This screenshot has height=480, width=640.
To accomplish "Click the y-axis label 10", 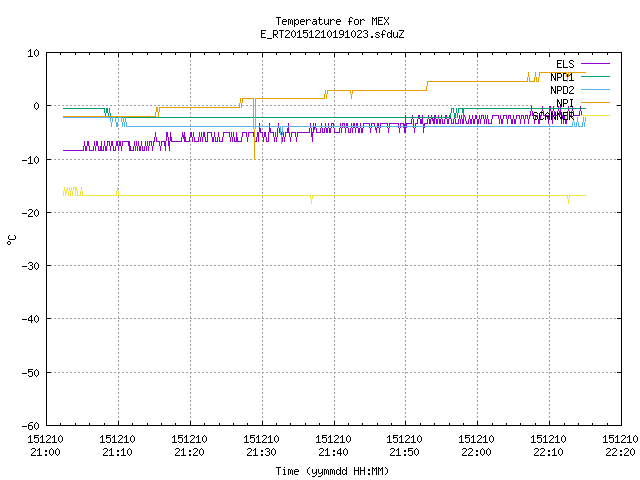I will coord(33,53).
